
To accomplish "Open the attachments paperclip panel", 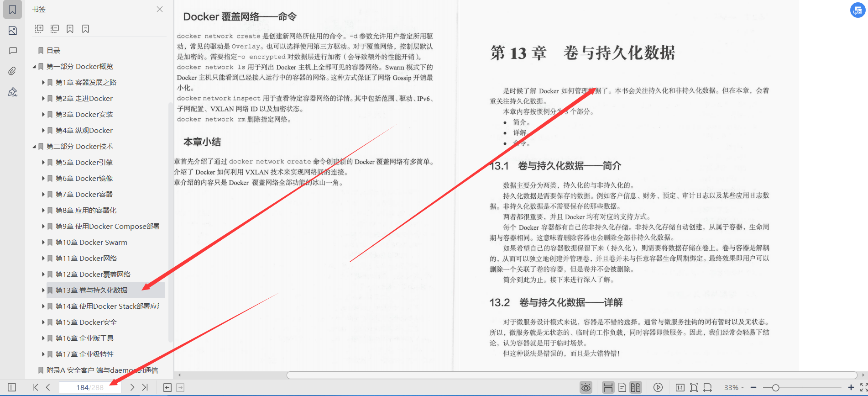I will click(13, 71).
